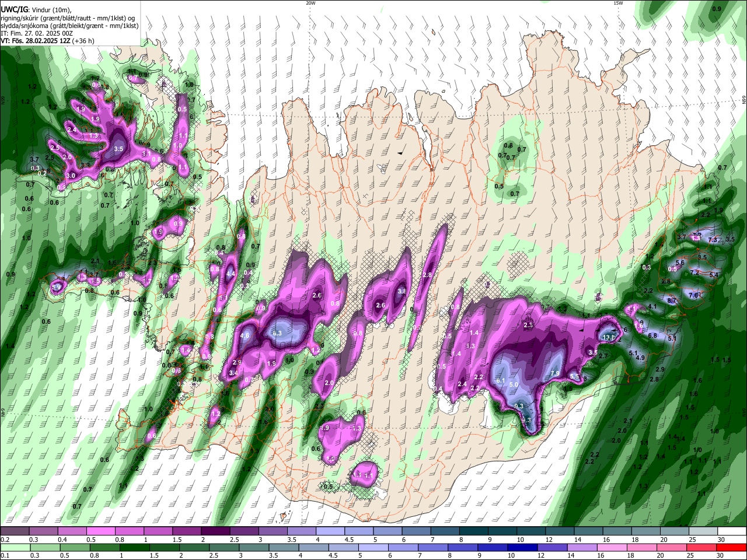This screenshot has height=560, width=747.
Task: Click the "5.0" value on the map
Action: click(514, 385)
